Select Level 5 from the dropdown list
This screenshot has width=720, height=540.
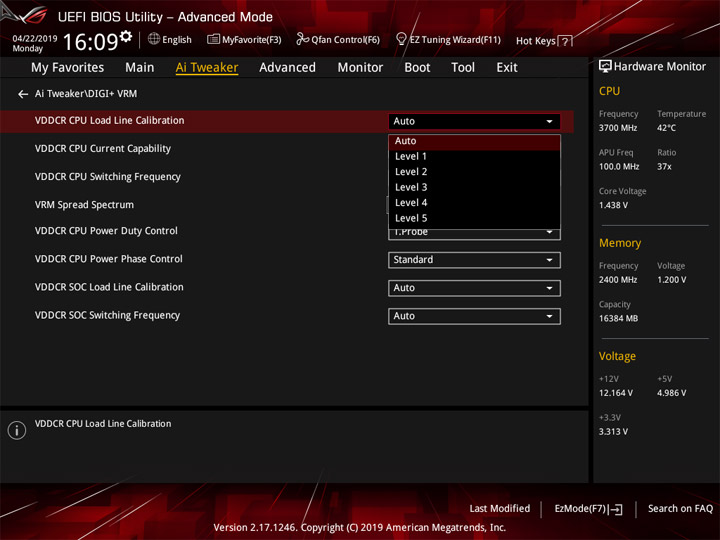pos(474,219)
